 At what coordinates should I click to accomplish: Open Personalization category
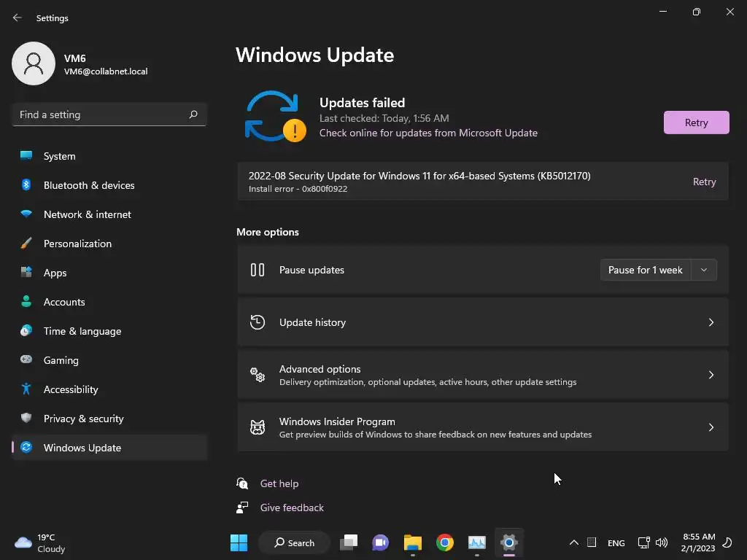[x=109, y=244]
